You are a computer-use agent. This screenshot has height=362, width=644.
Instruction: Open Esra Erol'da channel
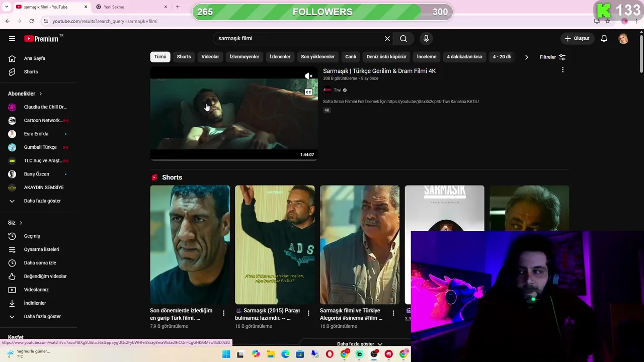click(x=39, y=134)
